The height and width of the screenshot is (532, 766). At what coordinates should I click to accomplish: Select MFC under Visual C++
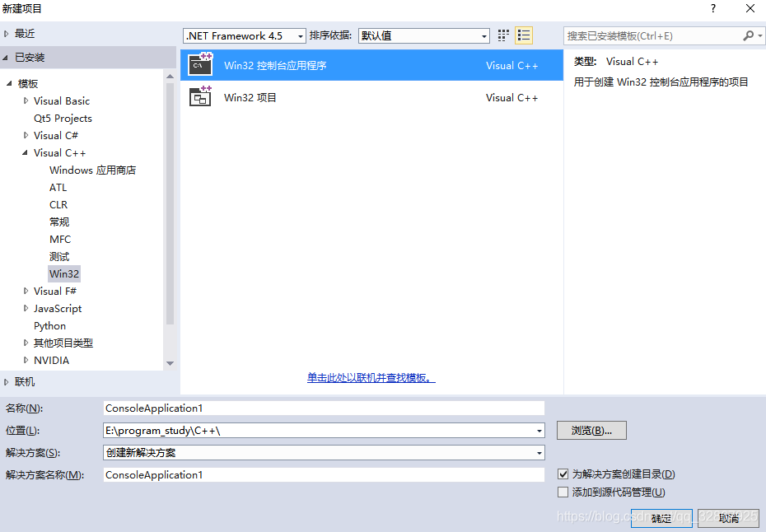click(60, 240)
